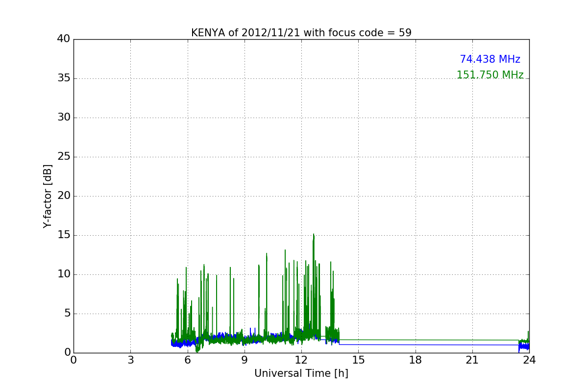Click the y-axis tick label "35"

(64, 78)
